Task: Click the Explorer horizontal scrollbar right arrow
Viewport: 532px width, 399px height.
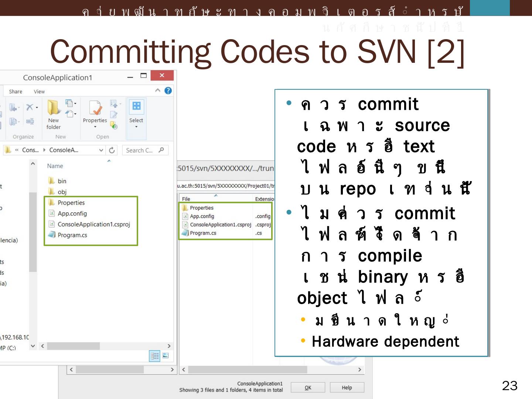Action: [x=169, y=346]
